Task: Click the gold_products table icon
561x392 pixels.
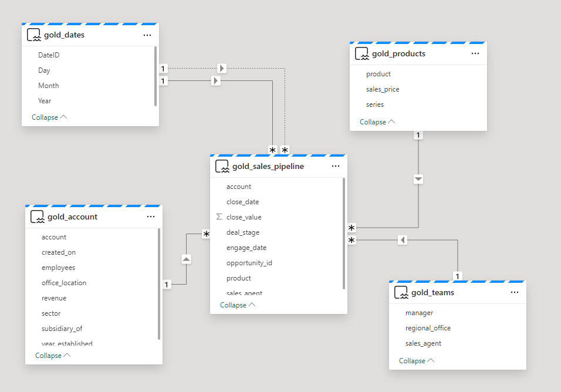Action: tap(361, 53)
